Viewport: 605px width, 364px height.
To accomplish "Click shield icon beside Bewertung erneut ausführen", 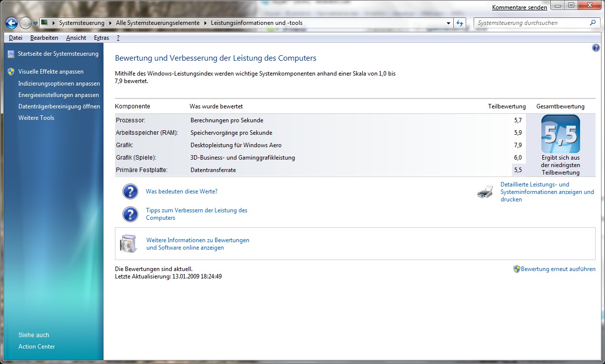I will [517, 269].
